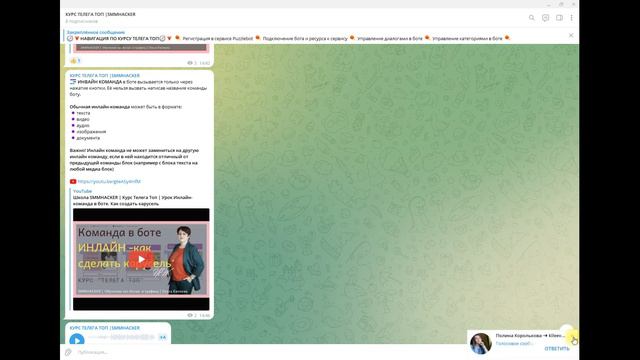Minimize the Telegram window

(549, 4)
